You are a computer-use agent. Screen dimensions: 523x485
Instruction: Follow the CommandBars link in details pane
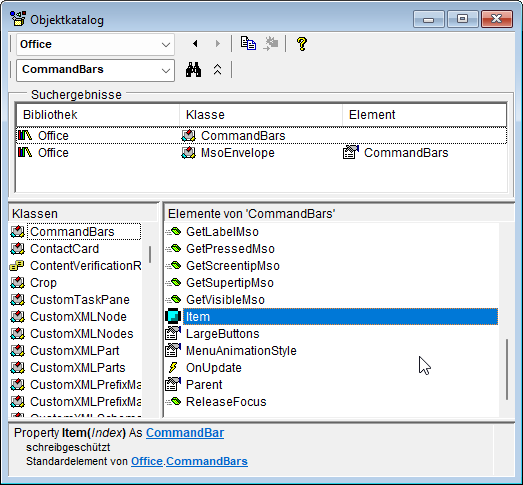(x=207, y=461)
